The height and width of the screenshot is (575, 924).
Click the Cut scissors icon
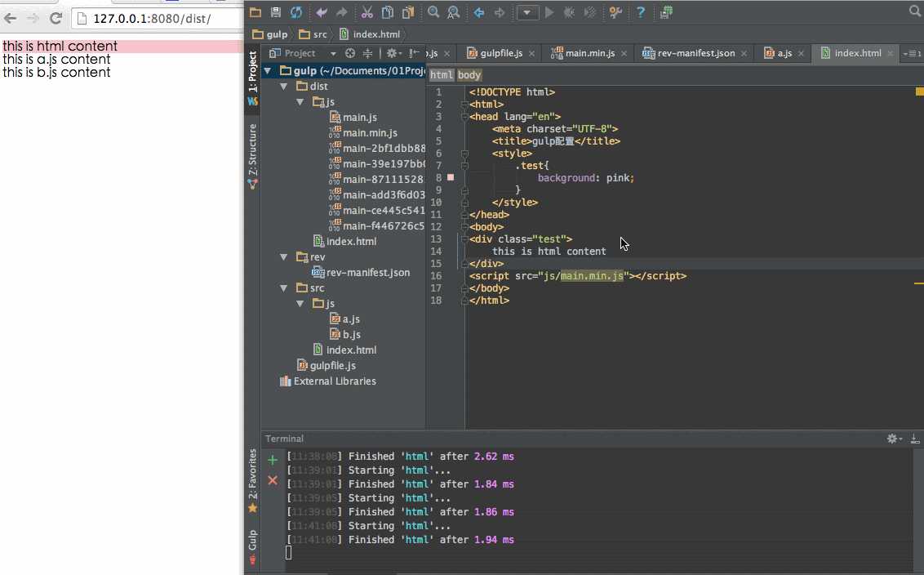pyautogui.click(x=366, y=12)
